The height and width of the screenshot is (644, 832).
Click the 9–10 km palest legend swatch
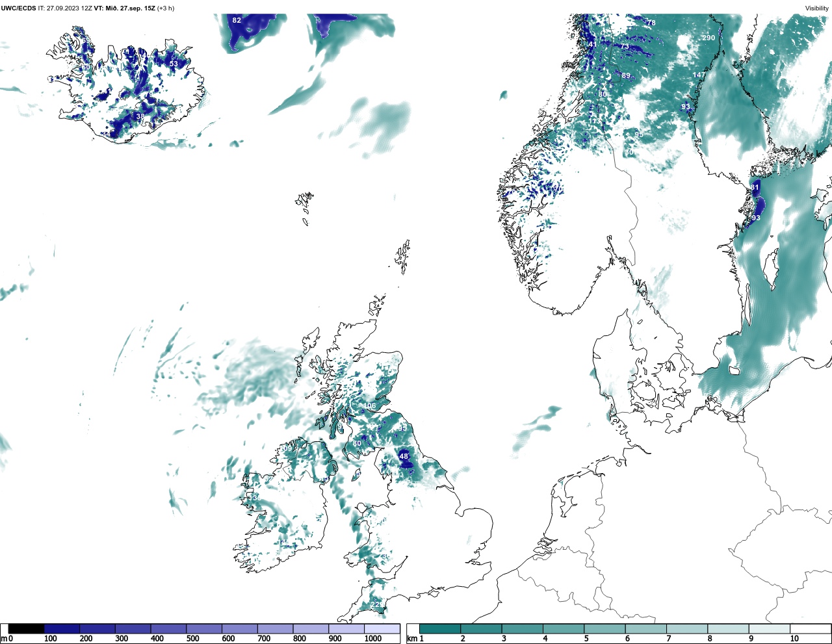(x=770, y=628)
